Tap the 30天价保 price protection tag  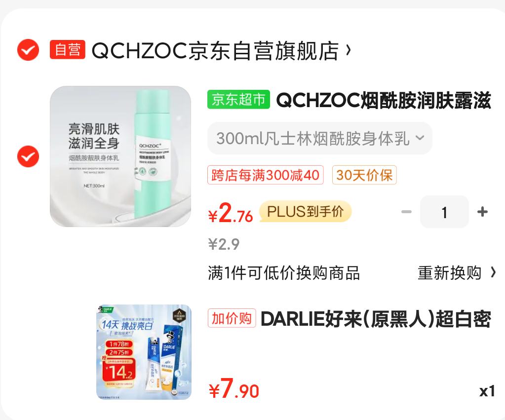click(364, 175)
